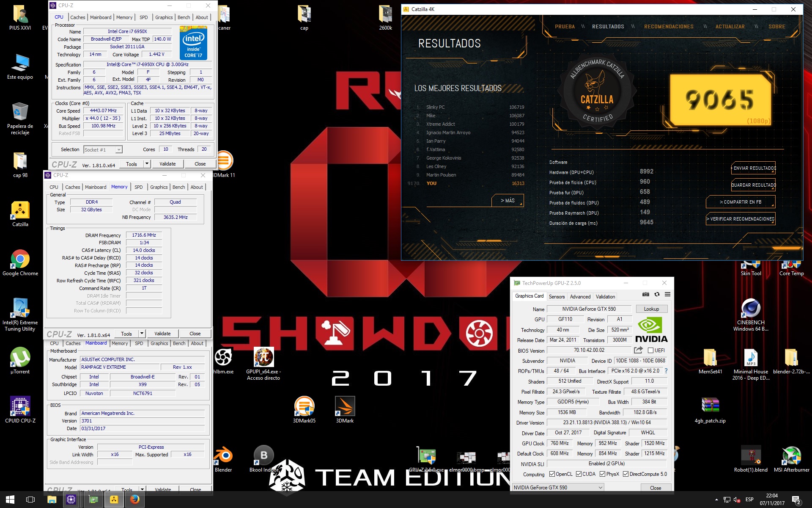Open Firefox from the taskbar

[134, 500]
